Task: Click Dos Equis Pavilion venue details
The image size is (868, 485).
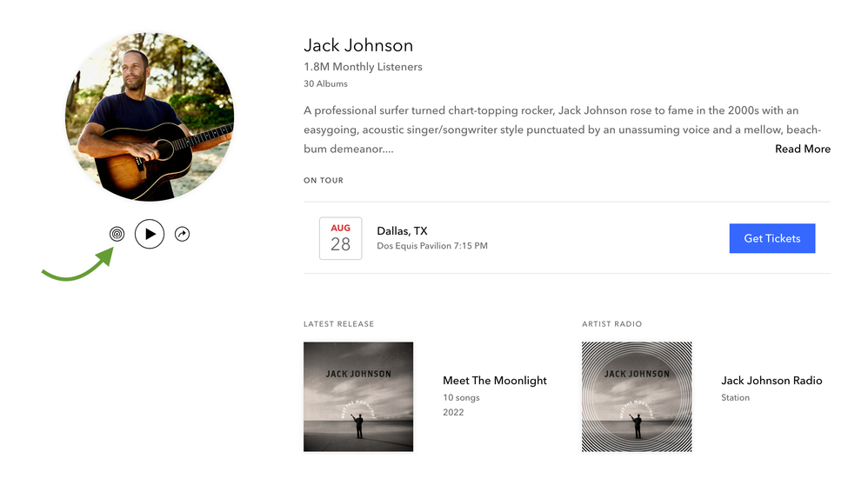Action: click(x=431, y=246)
